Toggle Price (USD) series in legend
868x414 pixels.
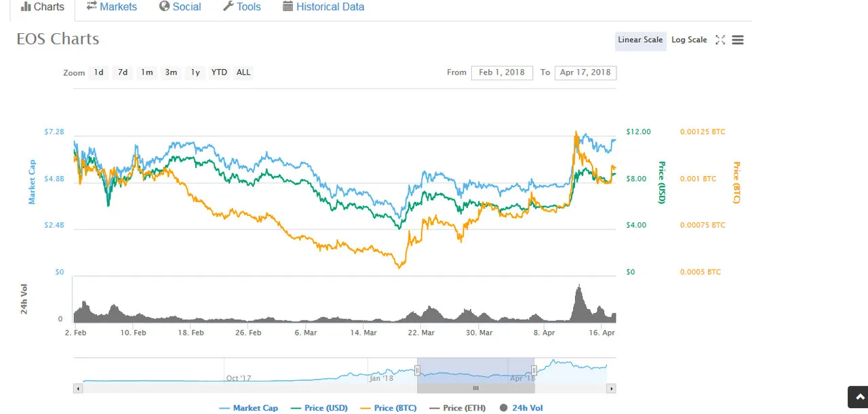point(319,408)
